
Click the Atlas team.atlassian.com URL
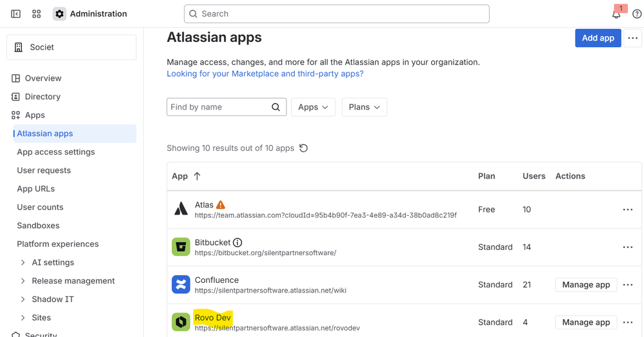(326, 215)
